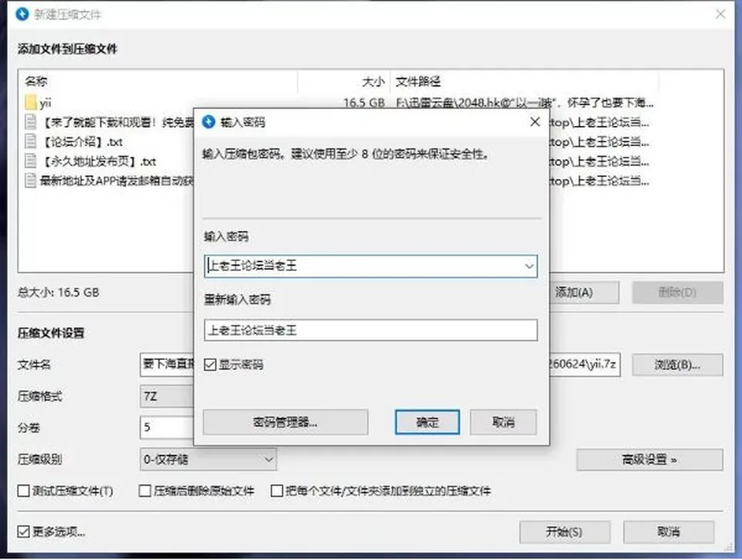Uncheck the 显示密码 checkbox

pyautogui.click(x=210, y=365)
